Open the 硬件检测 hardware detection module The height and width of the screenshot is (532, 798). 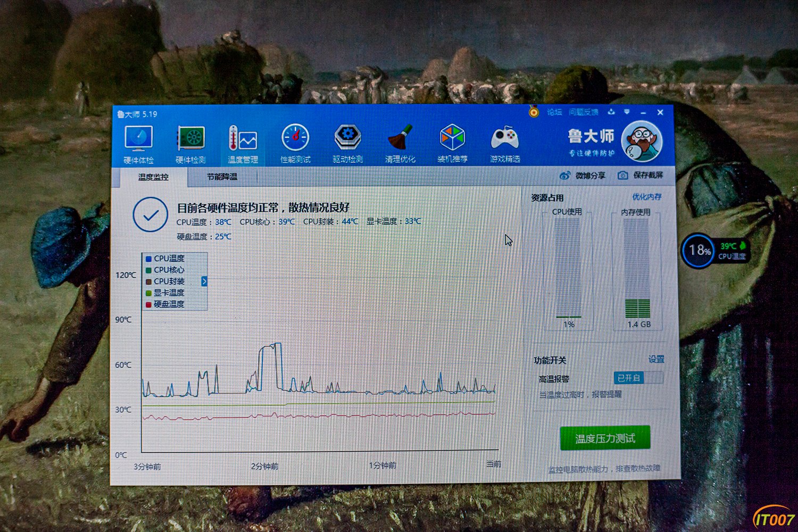[190, 145]
